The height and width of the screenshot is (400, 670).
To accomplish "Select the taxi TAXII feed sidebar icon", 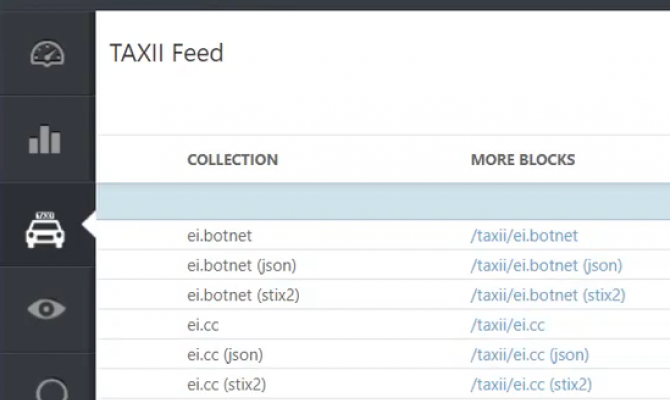I will pos(45,229).
